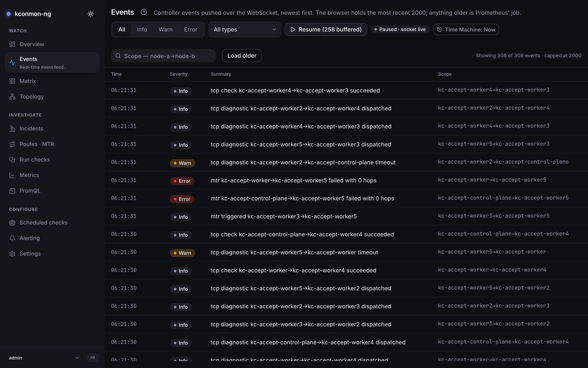Click the Matrix grid icon

12,81
